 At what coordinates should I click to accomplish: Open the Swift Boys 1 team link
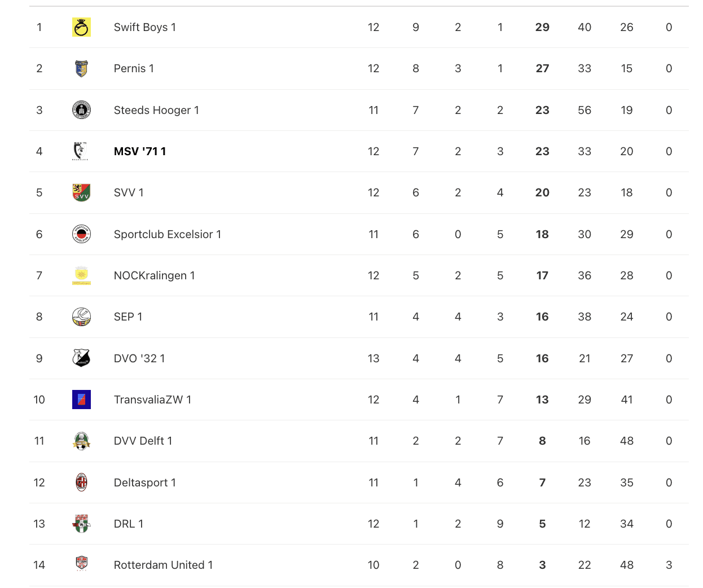[145, 27]
